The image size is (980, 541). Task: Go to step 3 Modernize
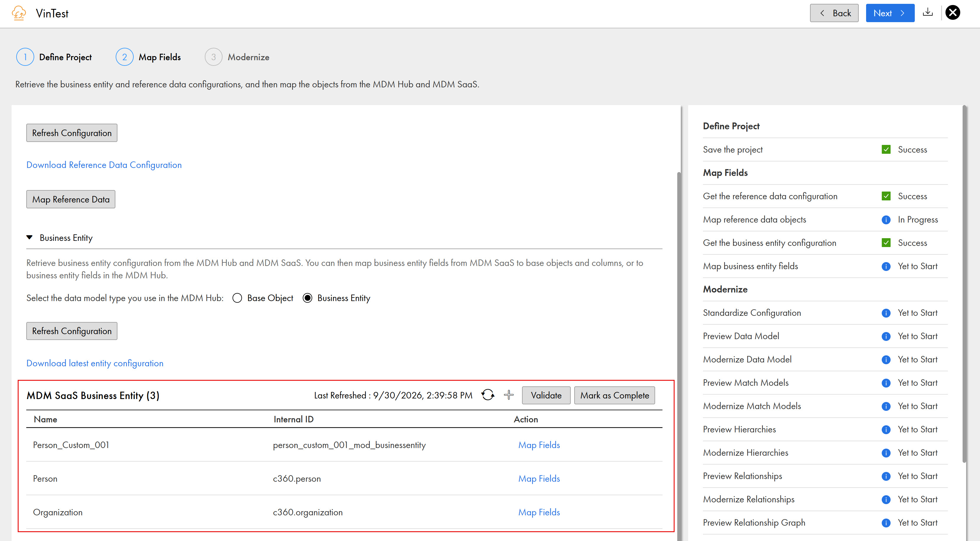(237, 57)
